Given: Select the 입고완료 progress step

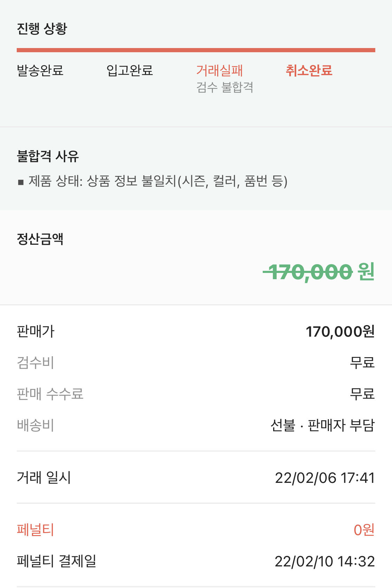Looking at the screenshot, I should [x=130, y=71].
